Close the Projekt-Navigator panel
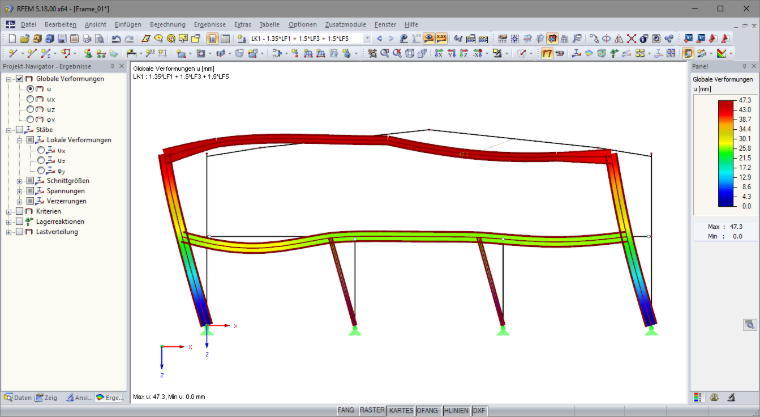760x417 pixels. (x=122, y=66)
